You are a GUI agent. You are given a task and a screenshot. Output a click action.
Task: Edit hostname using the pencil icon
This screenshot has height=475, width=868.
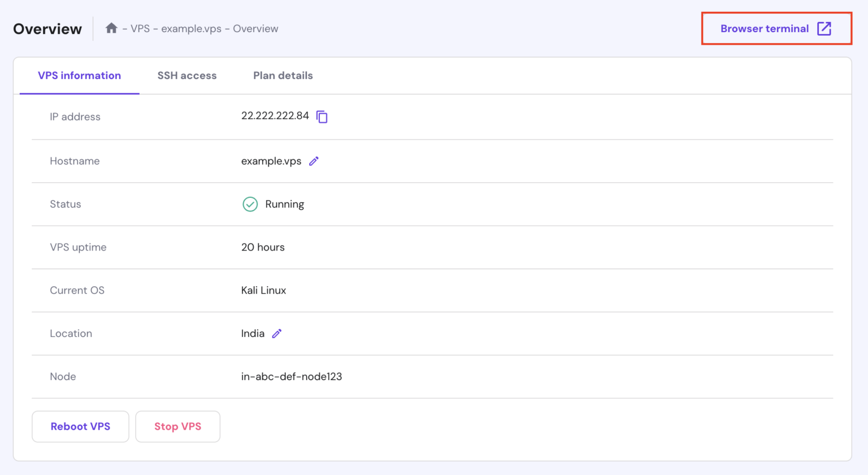coord(314,161)
